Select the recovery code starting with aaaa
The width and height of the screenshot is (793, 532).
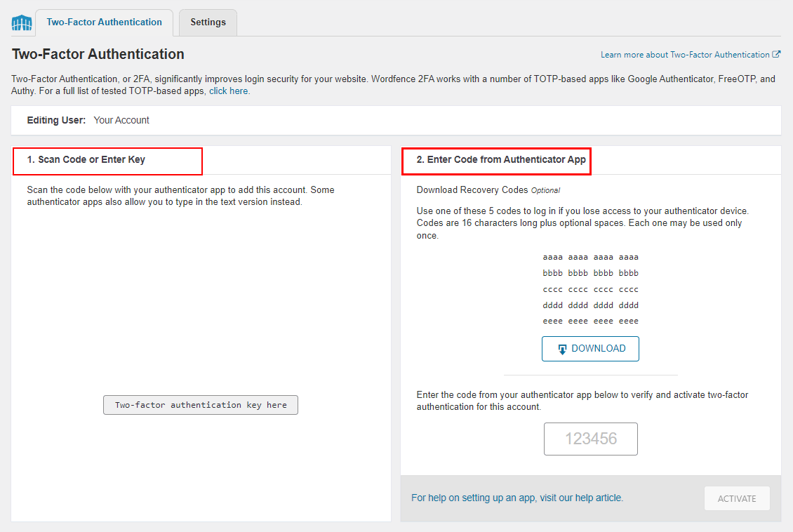(590, 257)
